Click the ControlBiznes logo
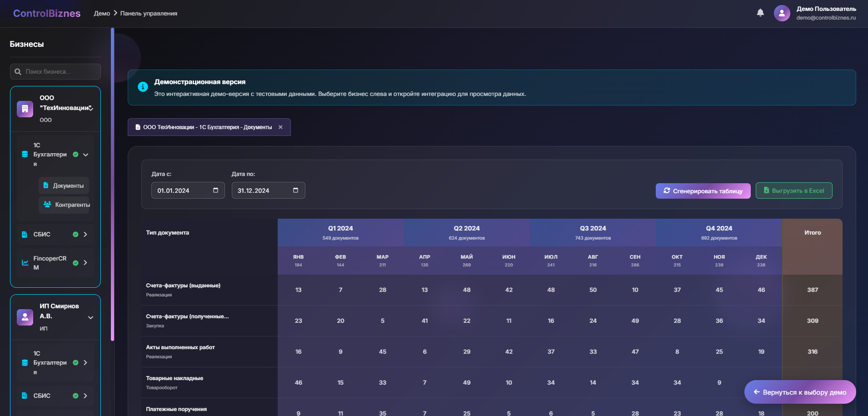 [x=47, y=13]
